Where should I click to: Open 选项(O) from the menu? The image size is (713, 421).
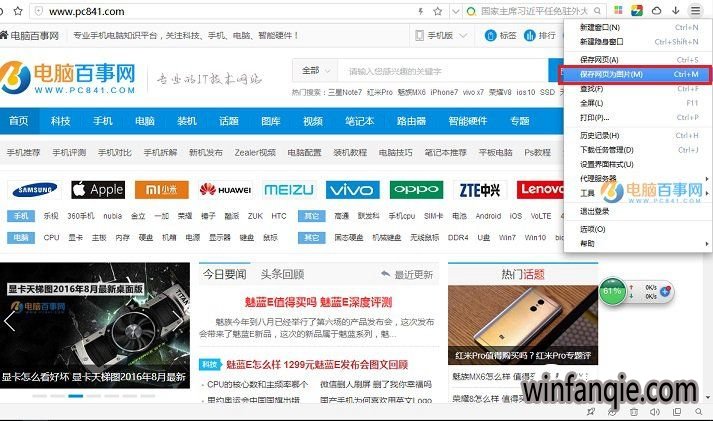pyautogui.click(x=637, y=229)
